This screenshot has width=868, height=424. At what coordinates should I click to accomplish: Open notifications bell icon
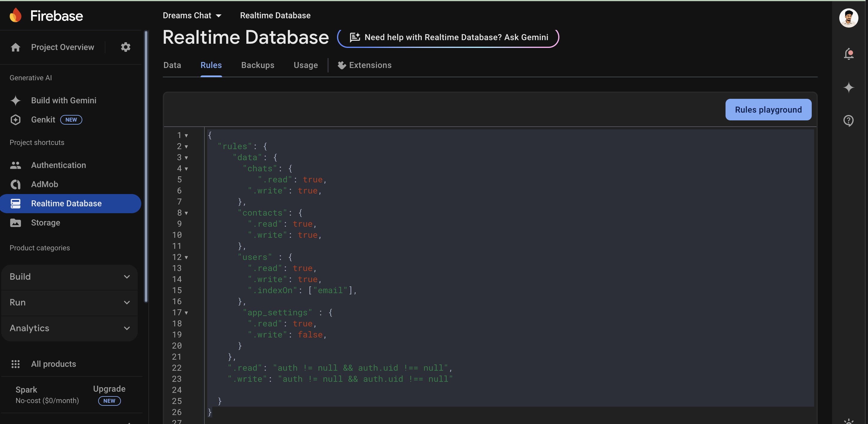click(x=849, y=54)
